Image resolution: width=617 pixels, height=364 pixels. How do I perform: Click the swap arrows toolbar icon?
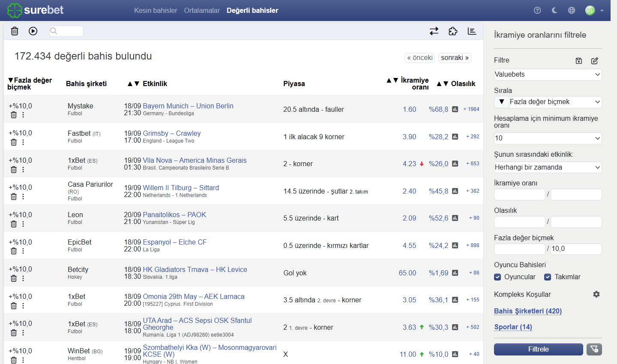tap(434, 31)
